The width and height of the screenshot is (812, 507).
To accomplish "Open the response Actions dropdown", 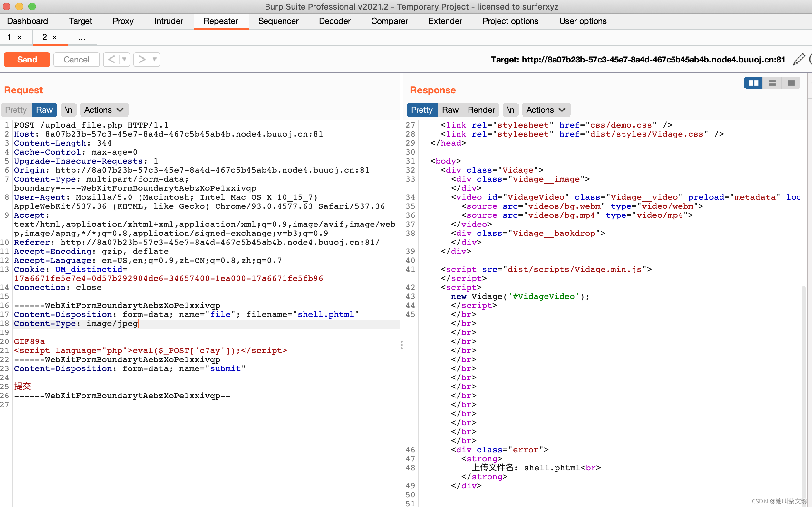I will [546, 110].
